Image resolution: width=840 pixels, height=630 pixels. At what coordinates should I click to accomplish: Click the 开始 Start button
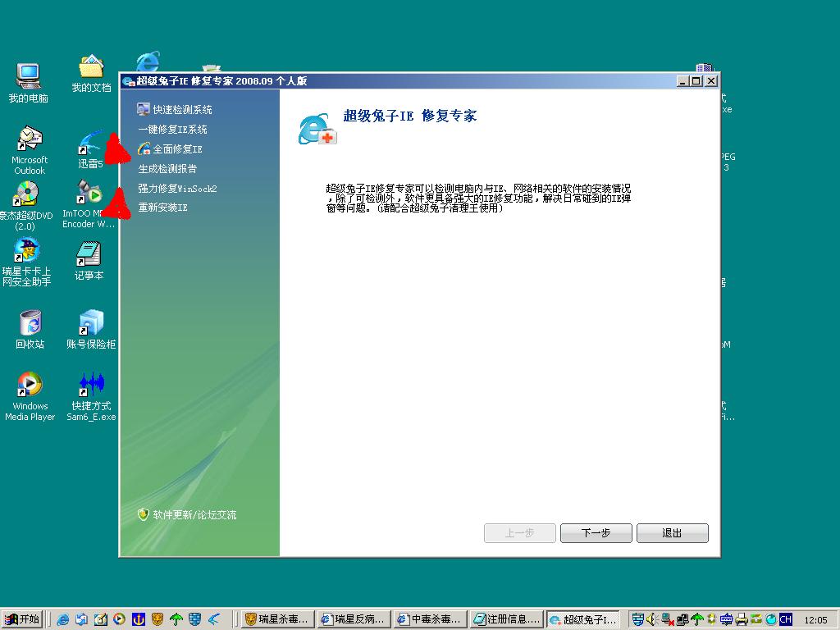[22, 619]
